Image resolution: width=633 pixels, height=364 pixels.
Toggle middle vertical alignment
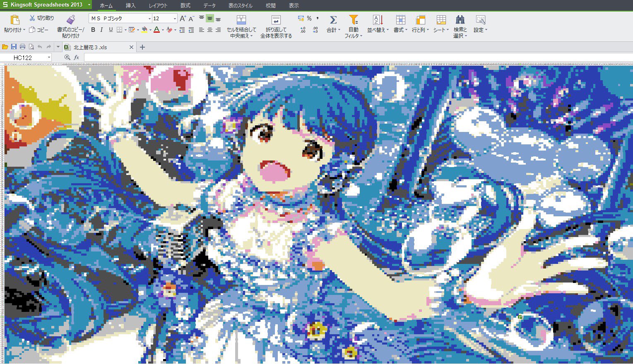pyautogui.click(x=210, y=19)
